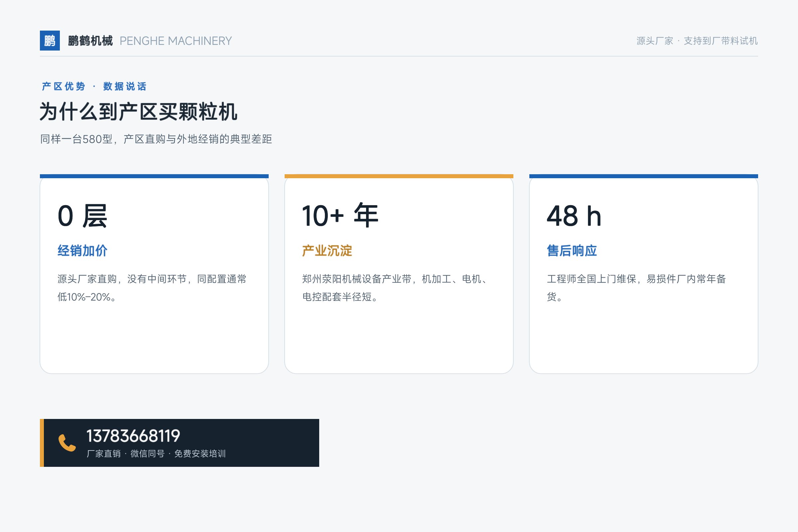Click the 产区优势 · 数据说话 label
The image size is (798, 532).
(x=94, y=86)
